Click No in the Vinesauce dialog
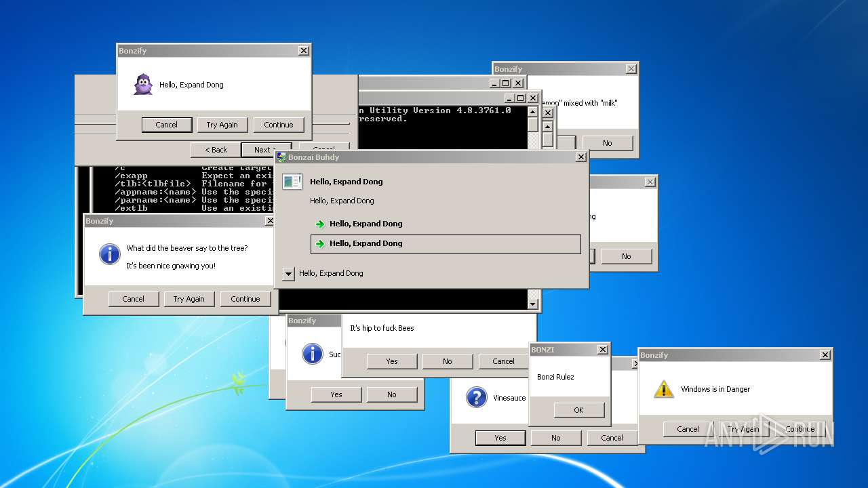The width and height of the screenshot is (868, 488). point(556,438)
